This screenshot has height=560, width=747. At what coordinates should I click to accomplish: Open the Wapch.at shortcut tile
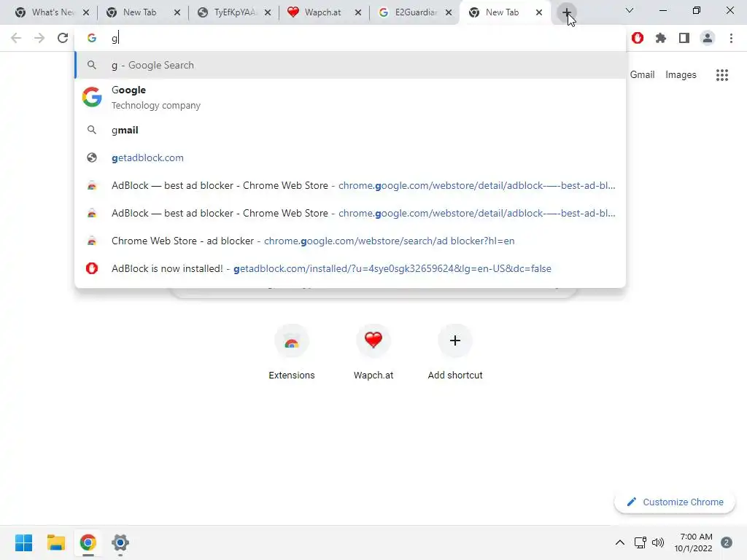click(373, 352)
